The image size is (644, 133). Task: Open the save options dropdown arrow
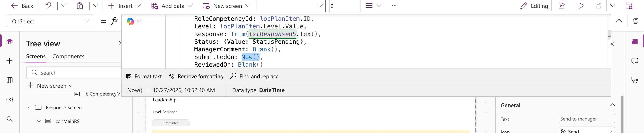612,6
